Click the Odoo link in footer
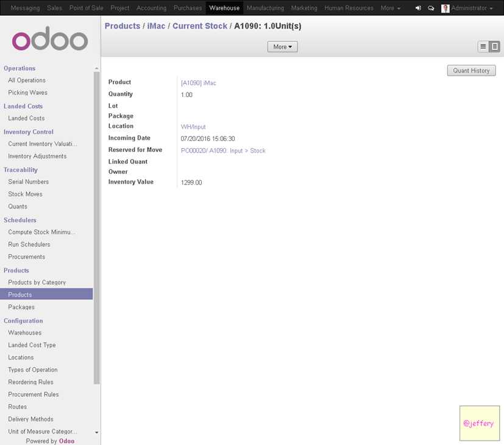This screenshot has width=504, height=445. click(67, 441)
